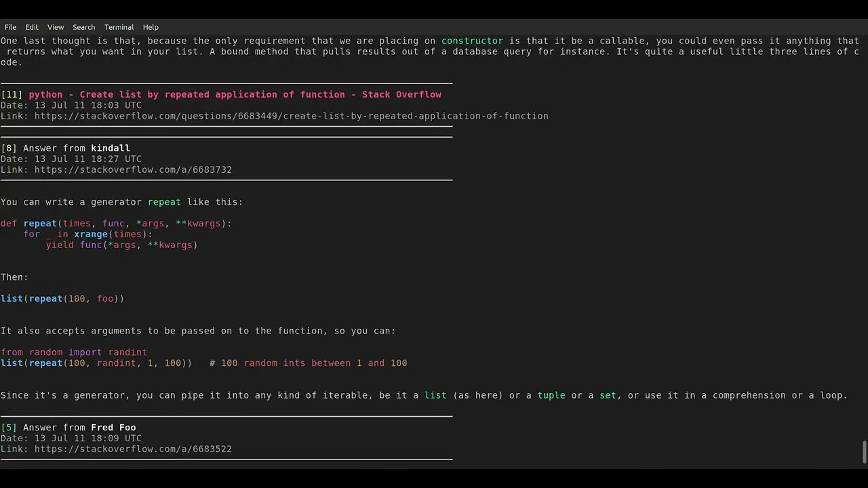Screen dimensions: 868x488
Task: Click the 'list(repeat(100, randint, 1, 100))' code
Action: point(96,363)
